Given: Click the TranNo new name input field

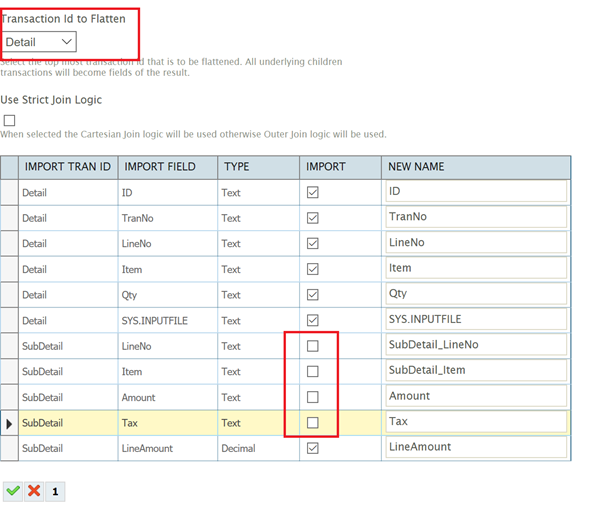Looking at the screenshot, I should [475, 217].
